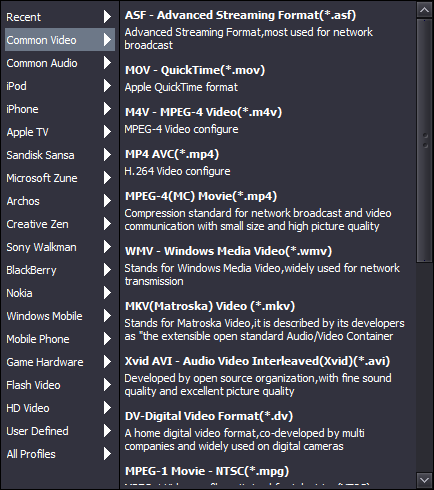The height and width of the screenshot is (490, 434).
Task: Open the Recent category
Action: coord(60,17)
